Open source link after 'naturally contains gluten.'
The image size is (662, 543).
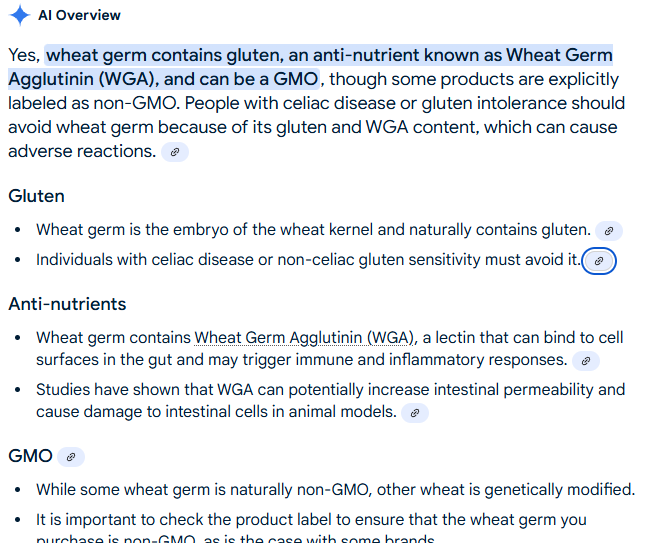tap(608, 231)
